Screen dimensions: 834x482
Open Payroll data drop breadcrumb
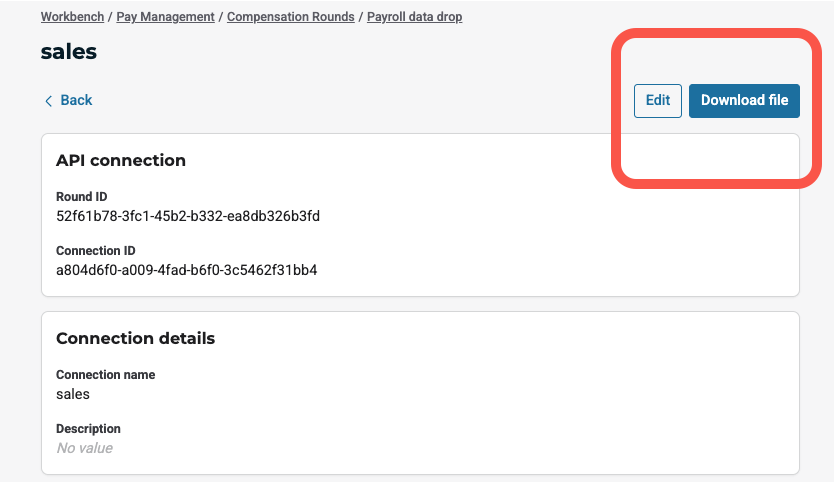click(414, 17)
